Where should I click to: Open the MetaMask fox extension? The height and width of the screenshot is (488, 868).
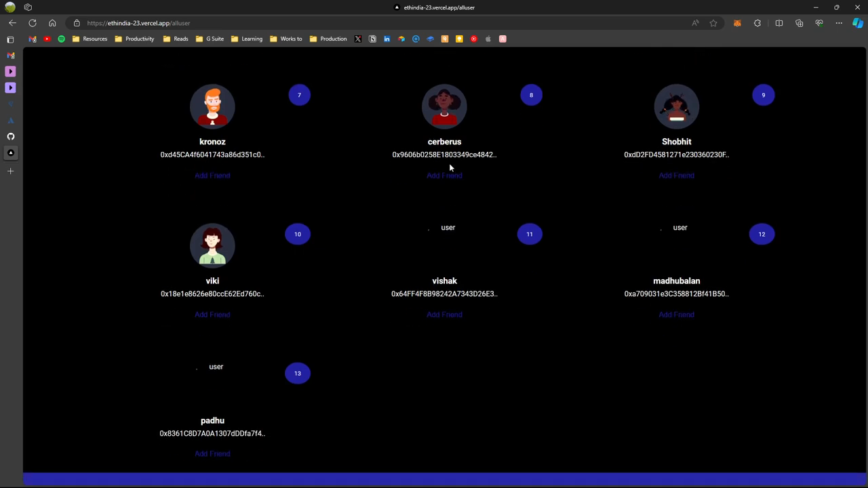pos(737,23)
